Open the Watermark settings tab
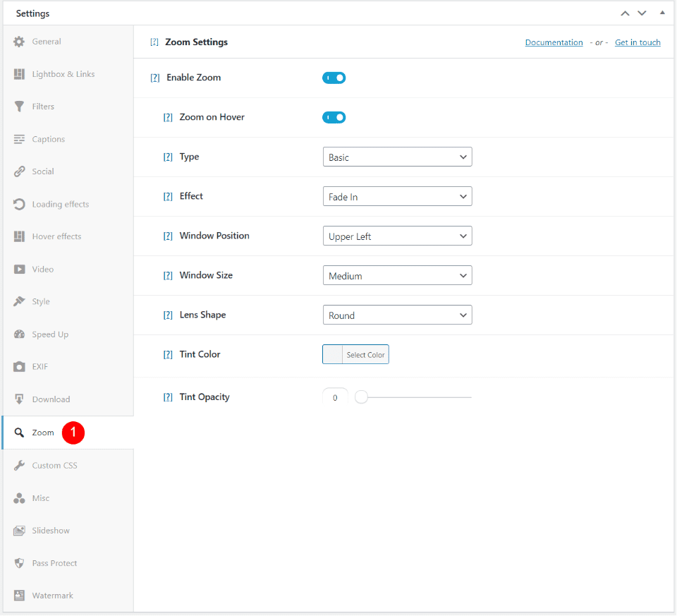 click(52, 596)
